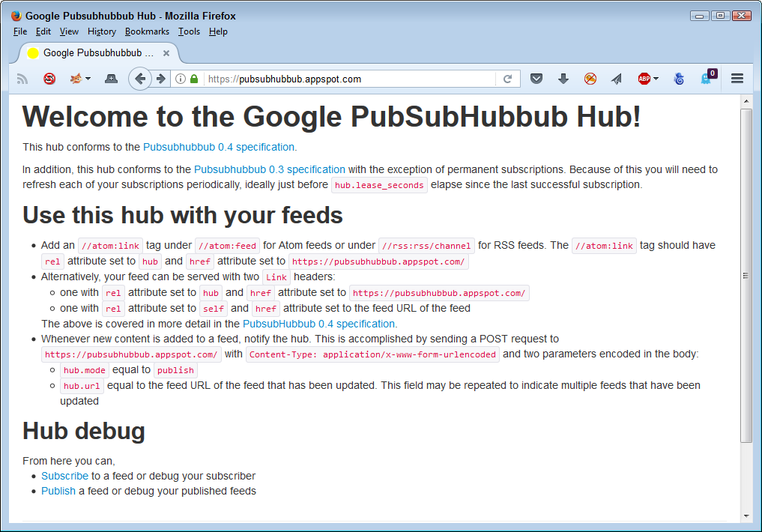Maximize the Firefox window
The image size is (762, 532).
click(x=720, y=16)
